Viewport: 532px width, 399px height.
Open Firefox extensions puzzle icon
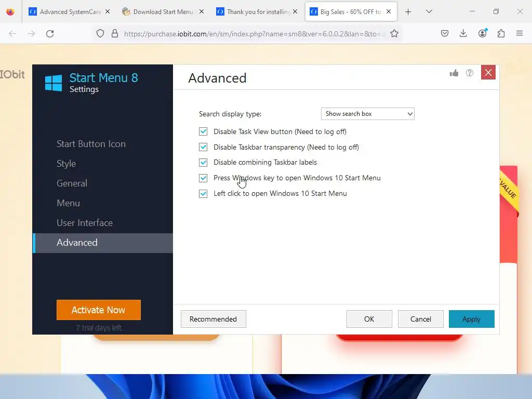(x=501, y=33)
